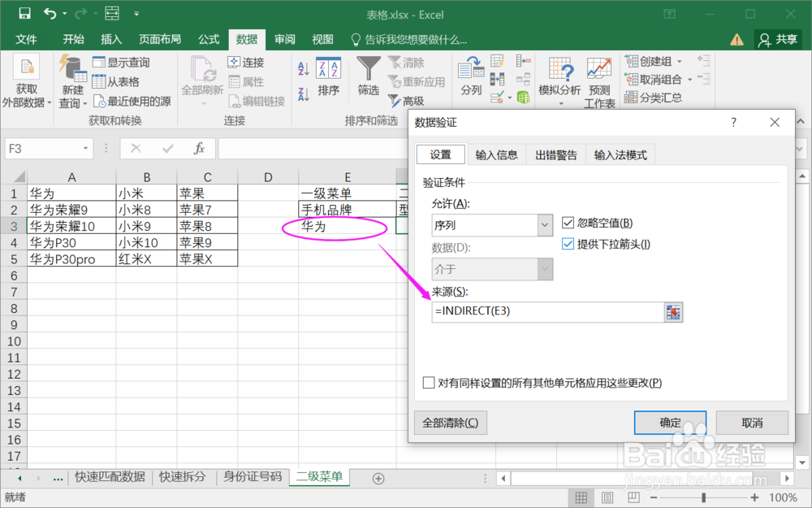Switch to Page Layout view icon
The image size is (812, 508).
(x=607, y=497)
